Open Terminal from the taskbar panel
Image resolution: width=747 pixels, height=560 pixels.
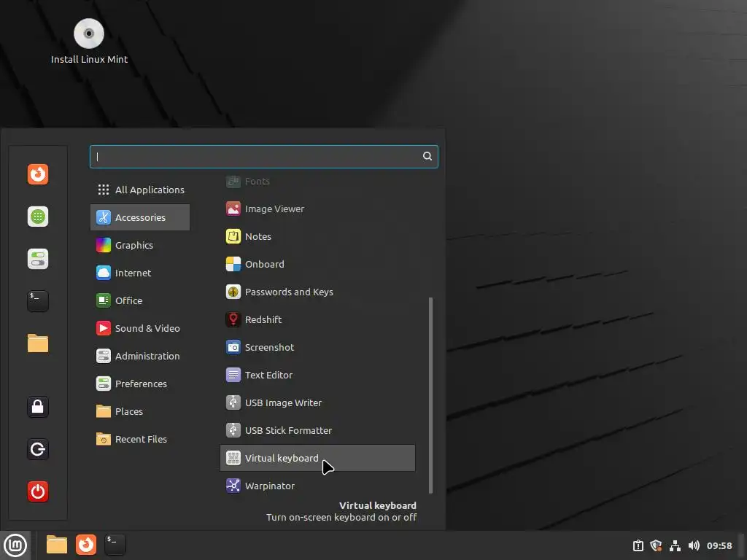(115, 545)
